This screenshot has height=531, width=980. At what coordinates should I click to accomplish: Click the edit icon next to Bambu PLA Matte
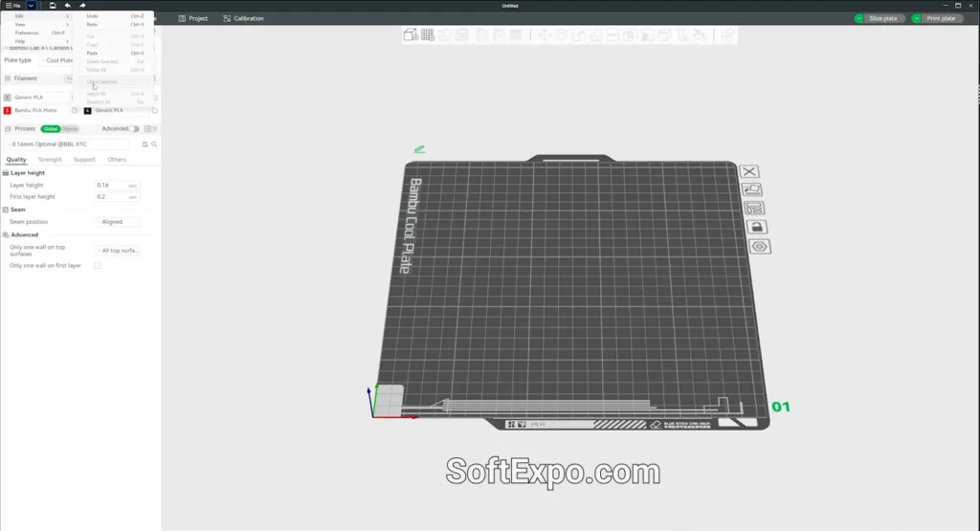(x=75, y=111)
